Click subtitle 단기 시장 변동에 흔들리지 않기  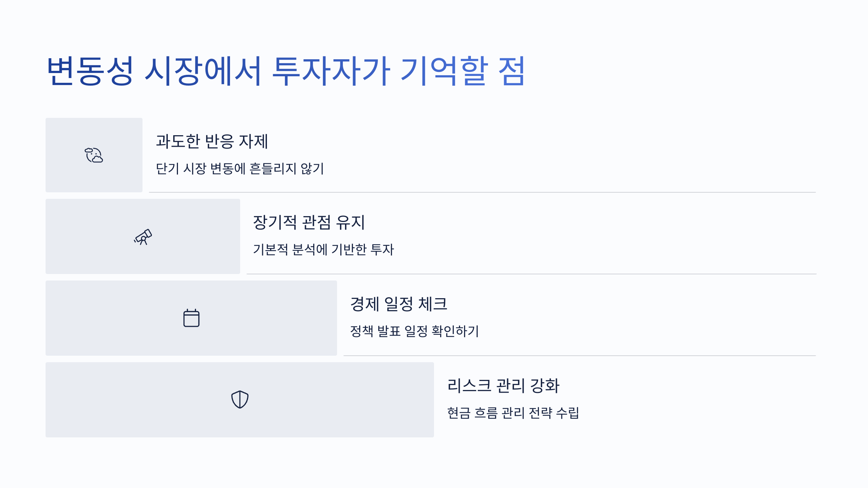pos(240,168)
